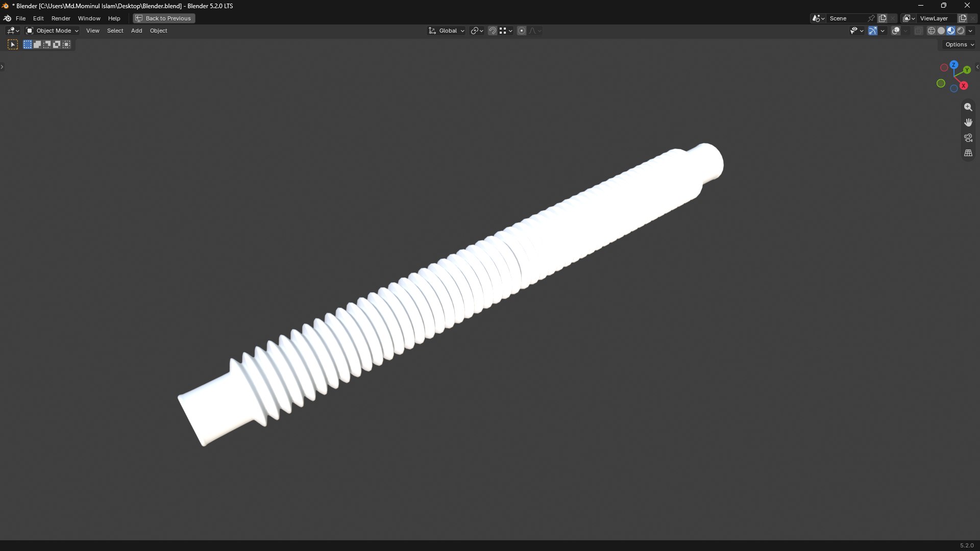Click the Y axis on navigation gizmo
The height and width of the screenshot is (551, 980).
[967, 70]
